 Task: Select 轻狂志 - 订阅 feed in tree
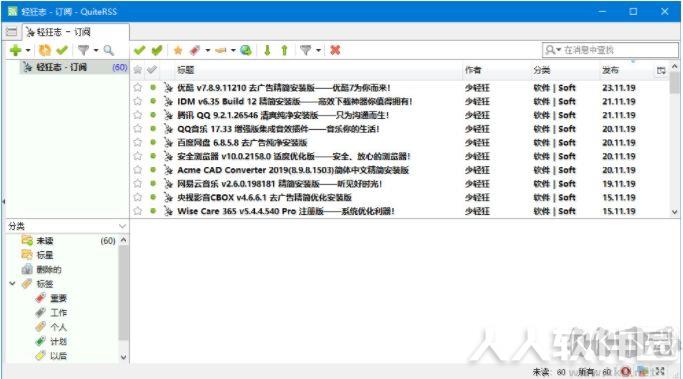coord(74,67)
